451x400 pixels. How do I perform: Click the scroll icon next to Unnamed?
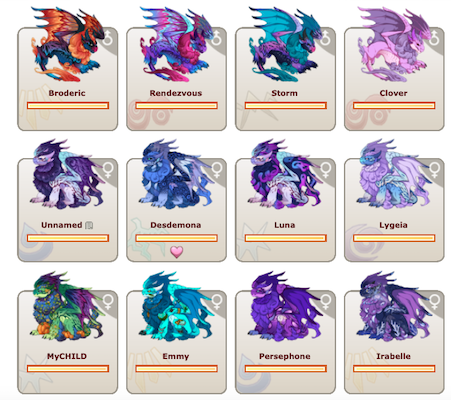click(x=89, y=226)
